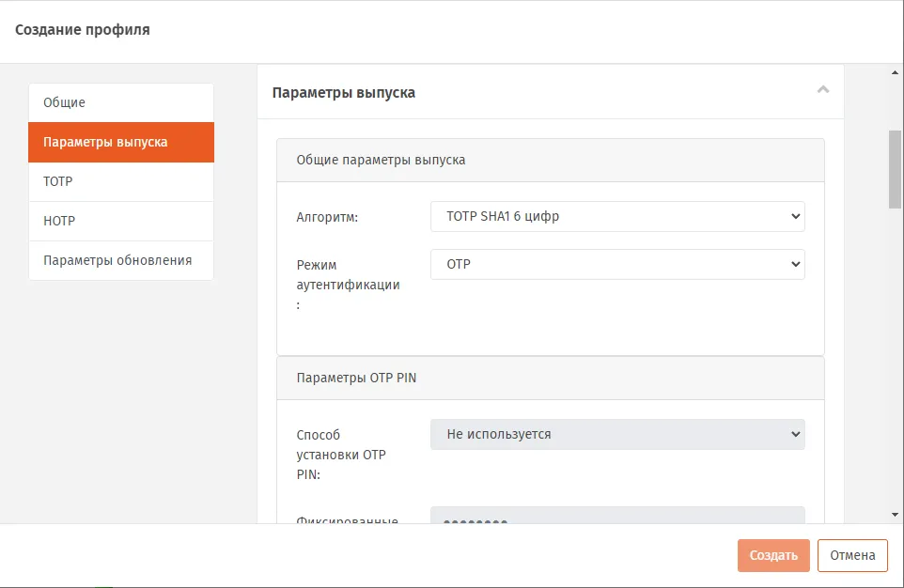Click the Алгоритм field label
This screenshot has width=904, height=588.
tap(327, 217)
